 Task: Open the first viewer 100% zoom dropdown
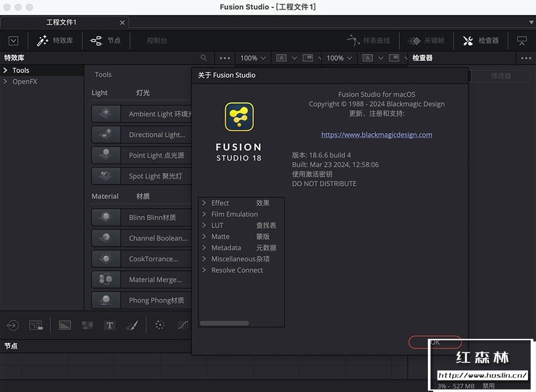pyautogui.click(x=253, y=58)
